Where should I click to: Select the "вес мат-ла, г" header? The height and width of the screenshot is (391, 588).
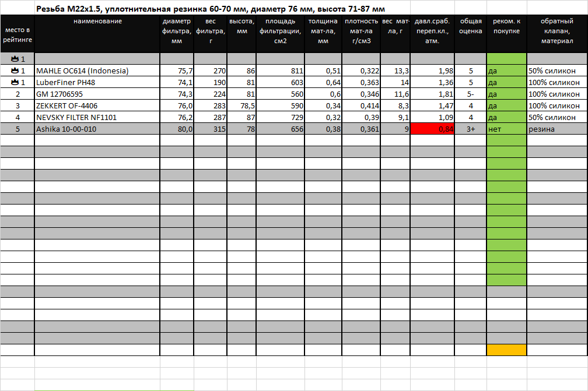tap(395, 34)
